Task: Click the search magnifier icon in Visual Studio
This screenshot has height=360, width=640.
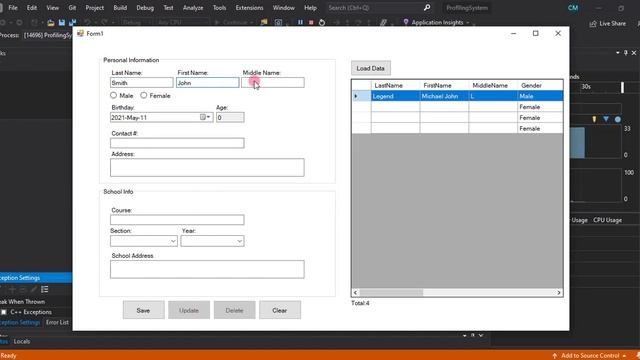Action: [x=427, y=7]
